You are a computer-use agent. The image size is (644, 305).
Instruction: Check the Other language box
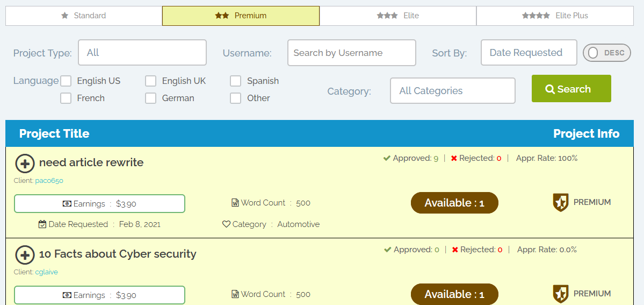point(235,98)
